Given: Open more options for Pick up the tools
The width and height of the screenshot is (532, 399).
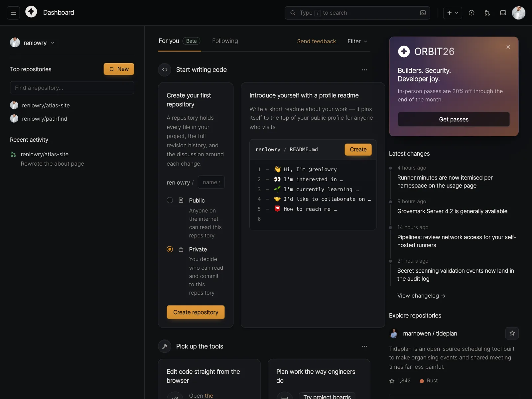Looking at the screenshot, I should tap(364, 346).
